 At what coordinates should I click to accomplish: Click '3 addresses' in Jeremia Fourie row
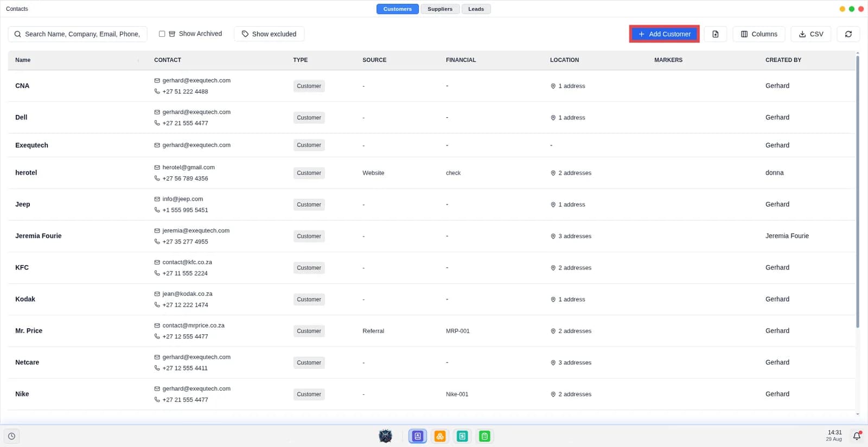(x=575, y=237)
